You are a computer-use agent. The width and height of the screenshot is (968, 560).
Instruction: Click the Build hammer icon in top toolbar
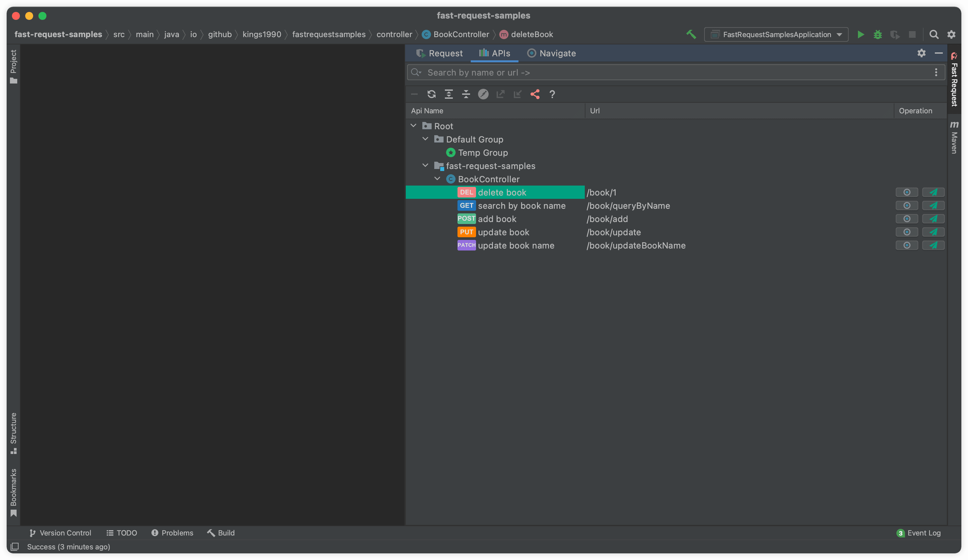click(x=691, y=34)
